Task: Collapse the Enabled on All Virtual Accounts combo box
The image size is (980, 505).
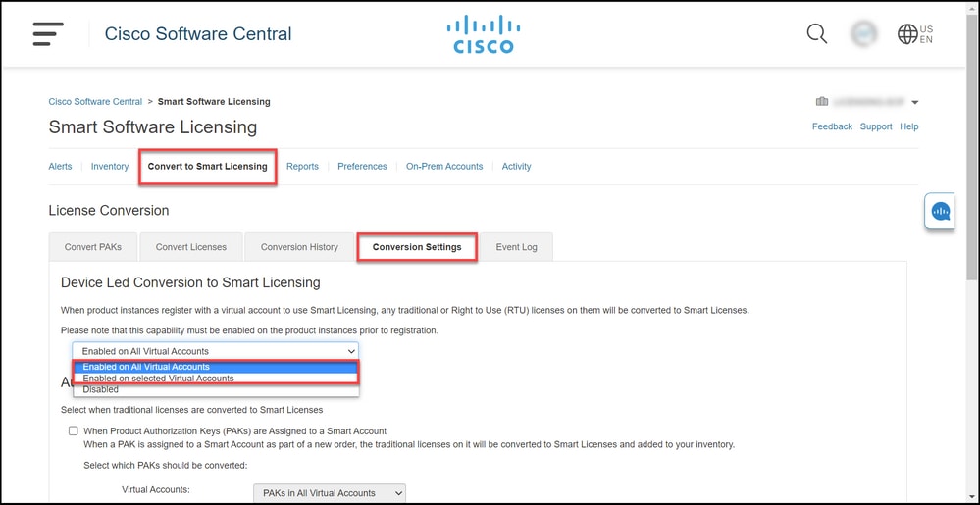Action: [x=215, y=351]
